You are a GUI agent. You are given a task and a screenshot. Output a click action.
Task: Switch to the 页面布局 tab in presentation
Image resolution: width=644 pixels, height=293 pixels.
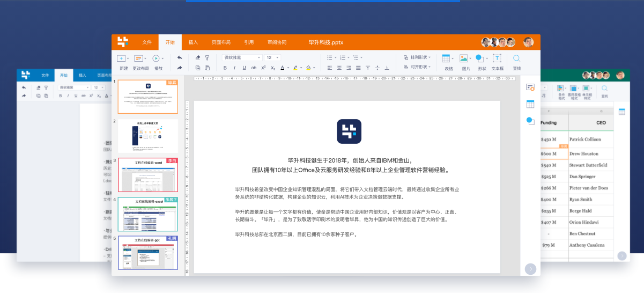221,42
